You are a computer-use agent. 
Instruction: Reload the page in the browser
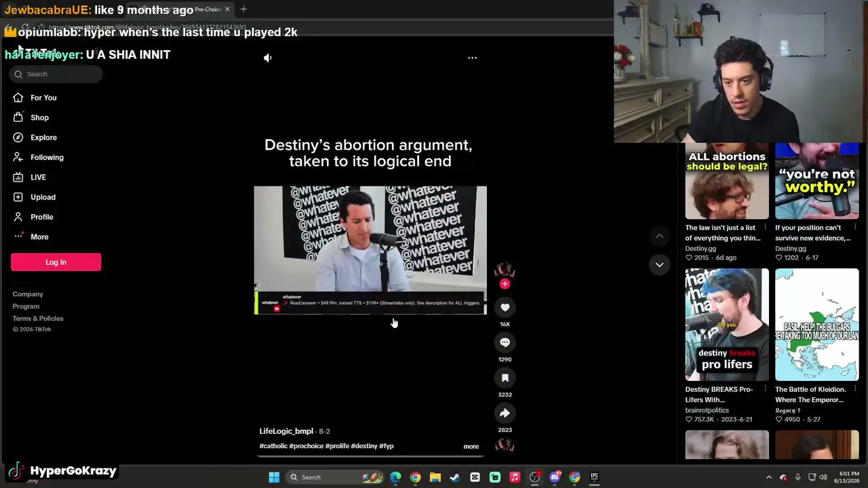click(x=25, y=28)
